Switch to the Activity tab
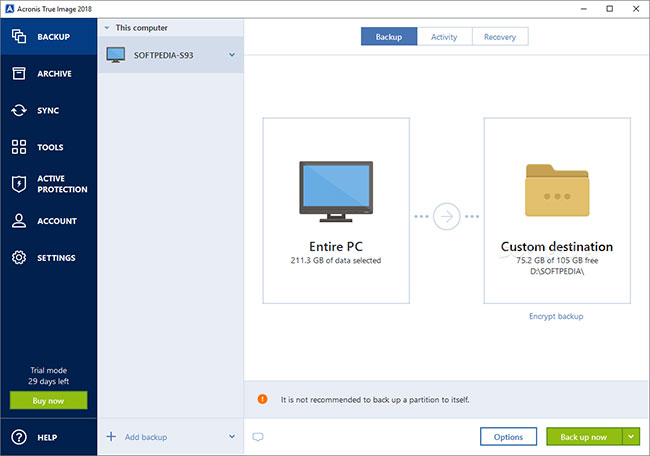The image size is (650, 456). (444, 36)
